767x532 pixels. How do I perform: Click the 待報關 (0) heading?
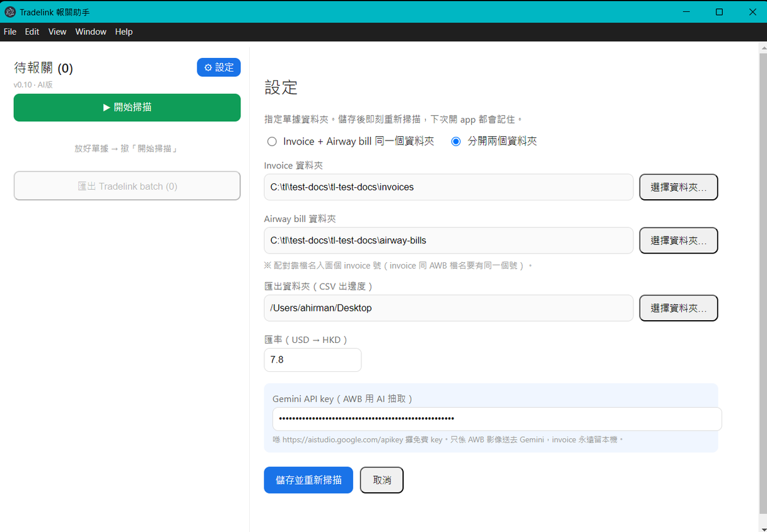click(x=44, y=68)
